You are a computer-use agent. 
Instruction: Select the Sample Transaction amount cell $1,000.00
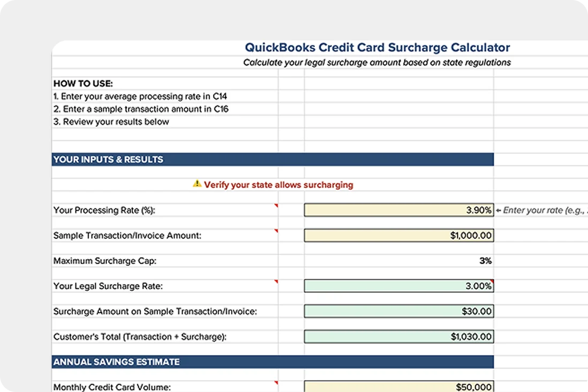[398, 235]
